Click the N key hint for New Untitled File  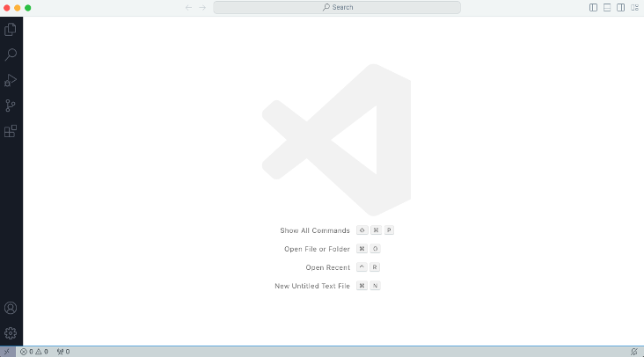pos(375,286)
